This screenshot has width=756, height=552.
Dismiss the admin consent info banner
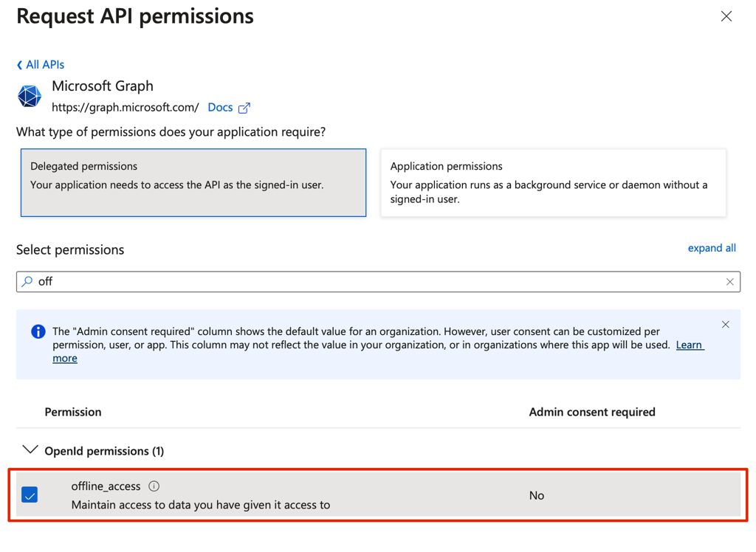pos(725,325)
